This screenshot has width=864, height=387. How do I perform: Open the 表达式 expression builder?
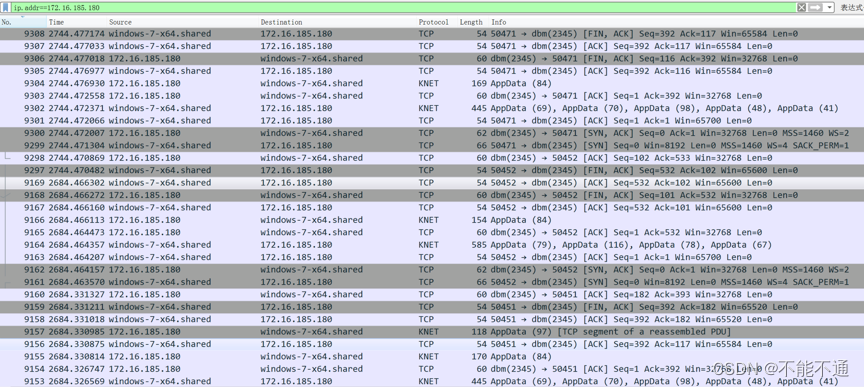tap(851, 8)
